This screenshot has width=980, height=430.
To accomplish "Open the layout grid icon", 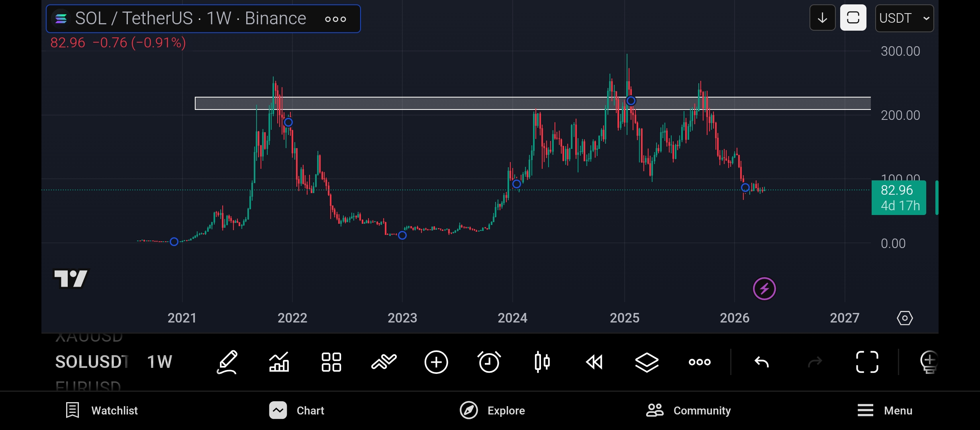I will [x=331, y=362].
